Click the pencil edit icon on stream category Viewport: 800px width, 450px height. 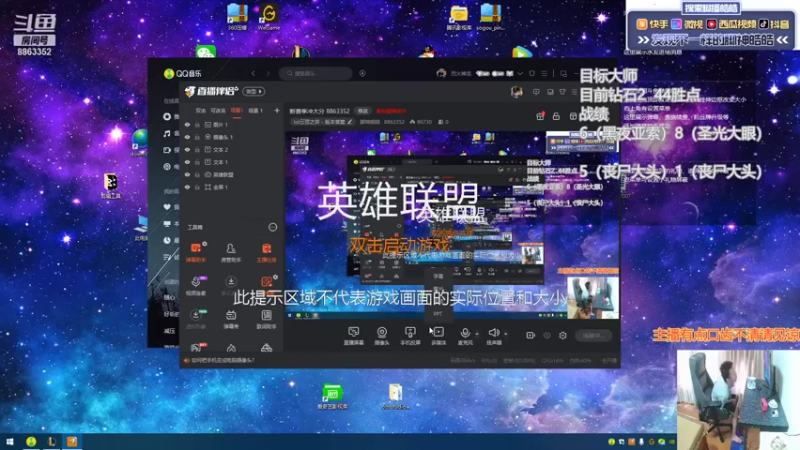tap(350, 122)
